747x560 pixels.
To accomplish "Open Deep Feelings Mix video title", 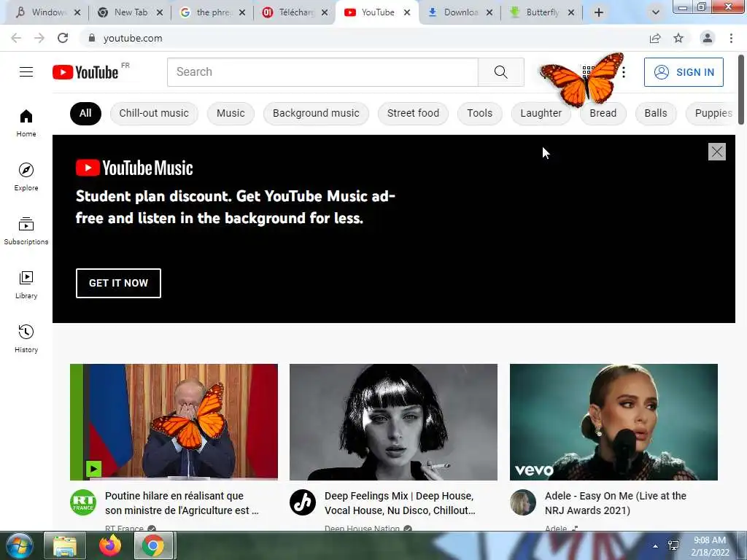I will point(400,503).
